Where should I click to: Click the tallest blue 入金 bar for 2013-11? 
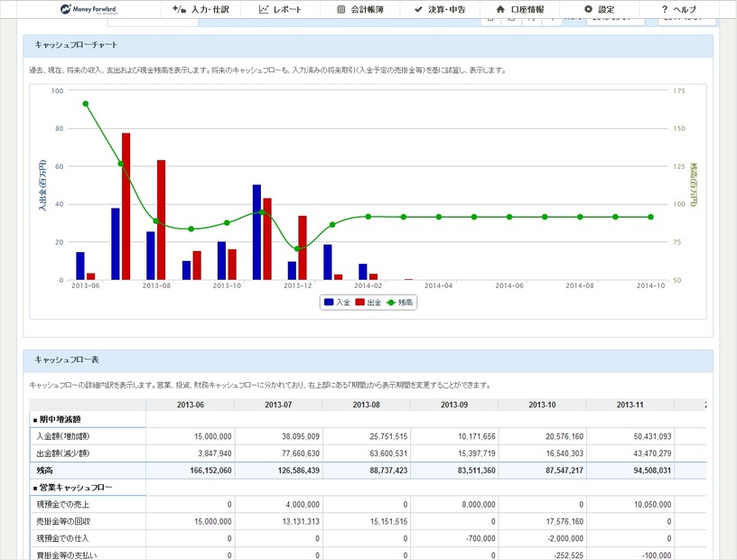257,232
